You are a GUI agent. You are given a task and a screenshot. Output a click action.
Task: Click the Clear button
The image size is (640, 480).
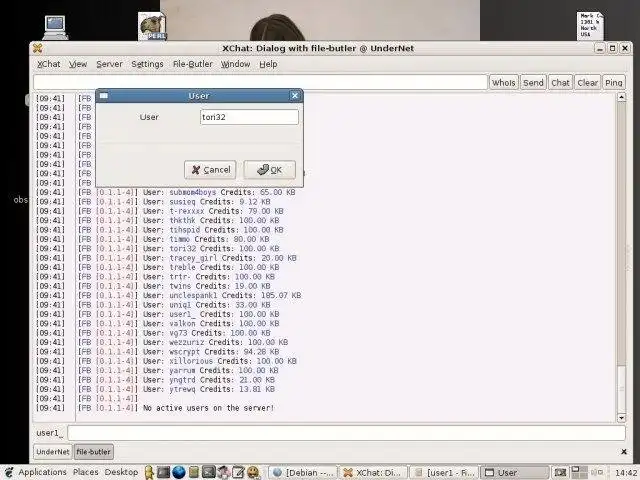click(587, 82)
